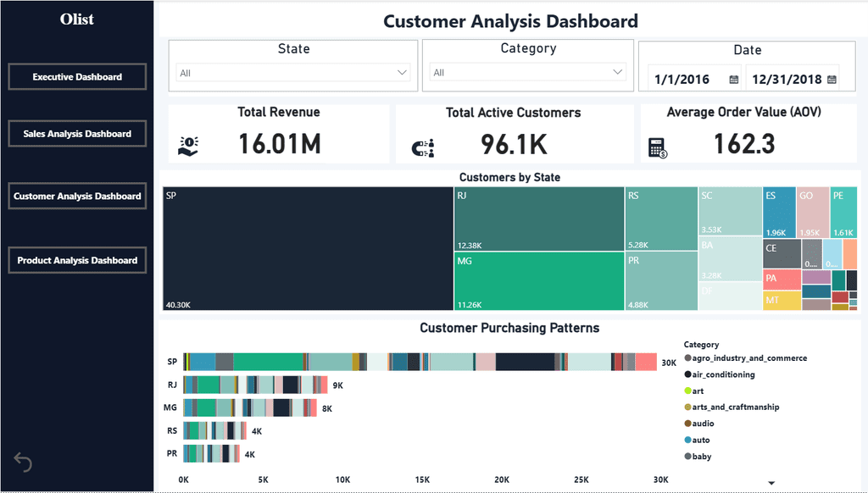Switch to Sales Analysis Dashboard
868x493 pixels.
[77, 134]
